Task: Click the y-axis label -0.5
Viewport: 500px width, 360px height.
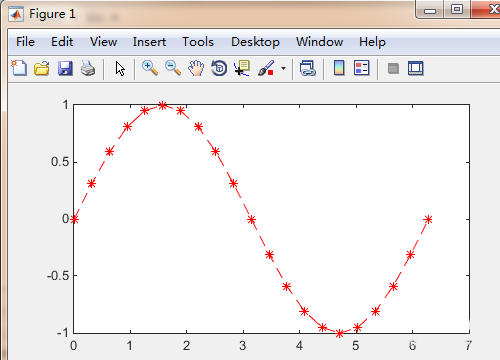Action: point(58,276)
